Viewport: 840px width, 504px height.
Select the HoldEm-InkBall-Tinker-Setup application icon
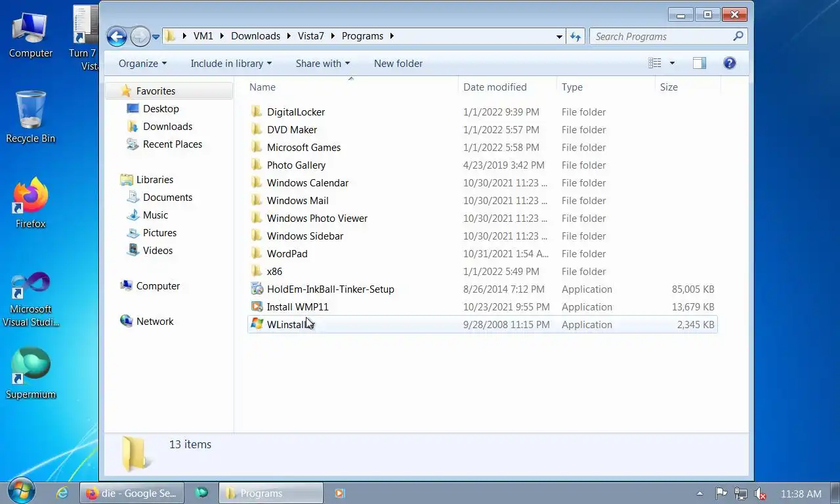(x=257, y=289)
